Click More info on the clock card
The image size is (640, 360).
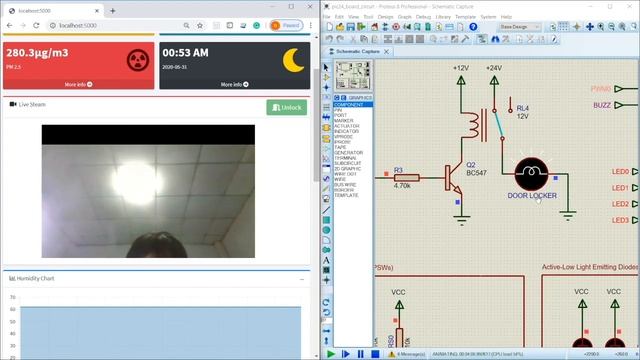[235, 84]
